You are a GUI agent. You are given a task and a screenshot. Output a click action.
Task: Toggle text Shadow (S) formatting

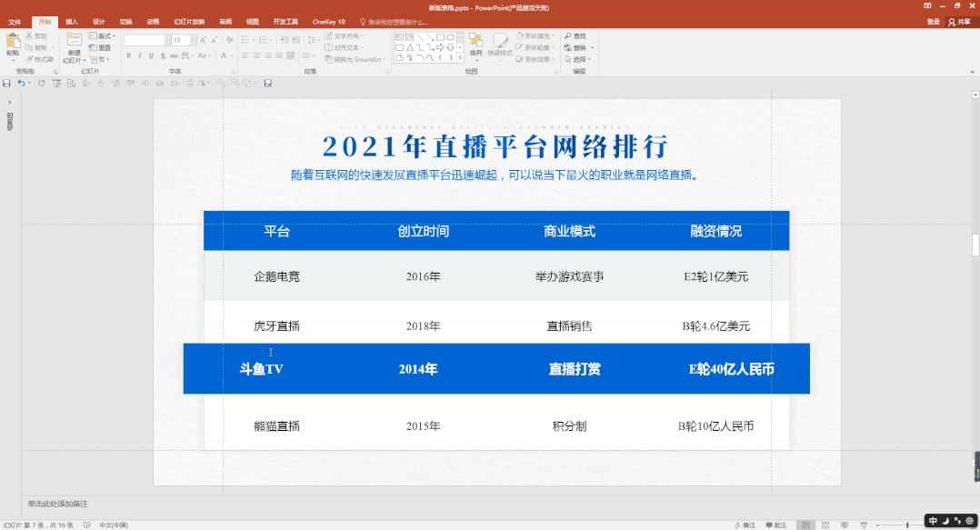(163, 55)
